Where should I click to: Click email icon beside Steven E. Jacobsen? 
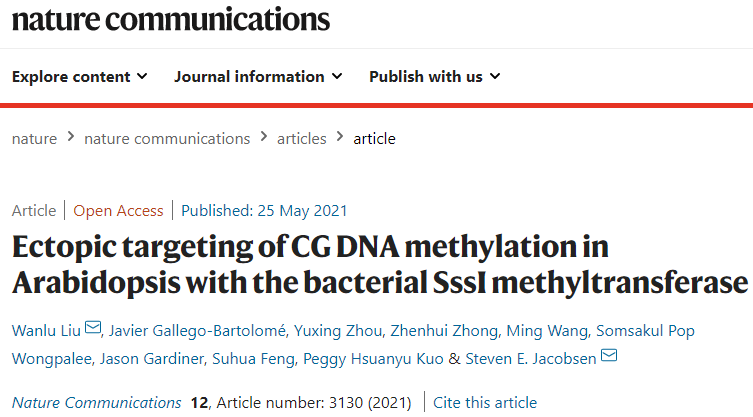pos(608,357)
